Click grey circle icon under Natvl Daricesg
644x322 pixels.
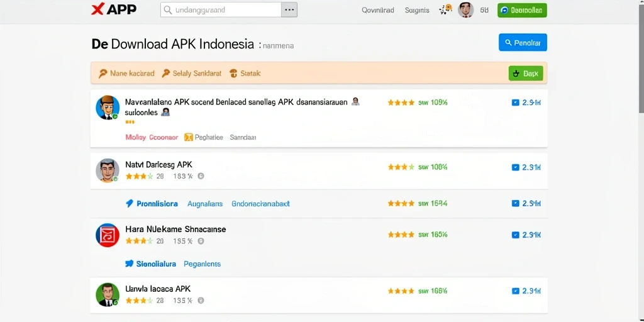click(x=201, y=176)
